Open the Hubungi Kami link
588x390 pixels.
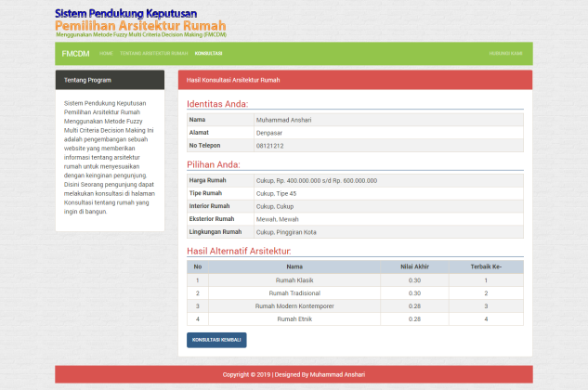[505, 54]
